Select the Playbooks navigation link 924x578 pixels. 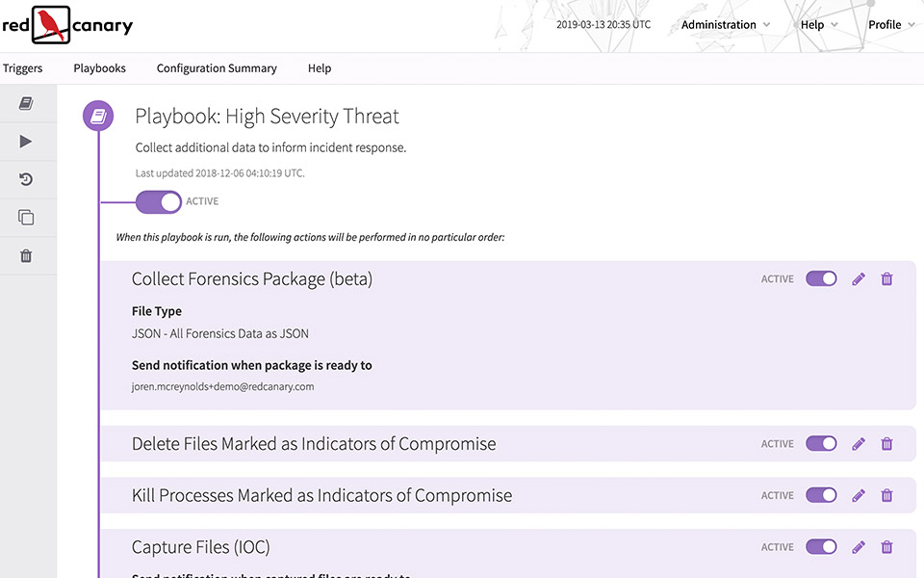pos(99,68)
